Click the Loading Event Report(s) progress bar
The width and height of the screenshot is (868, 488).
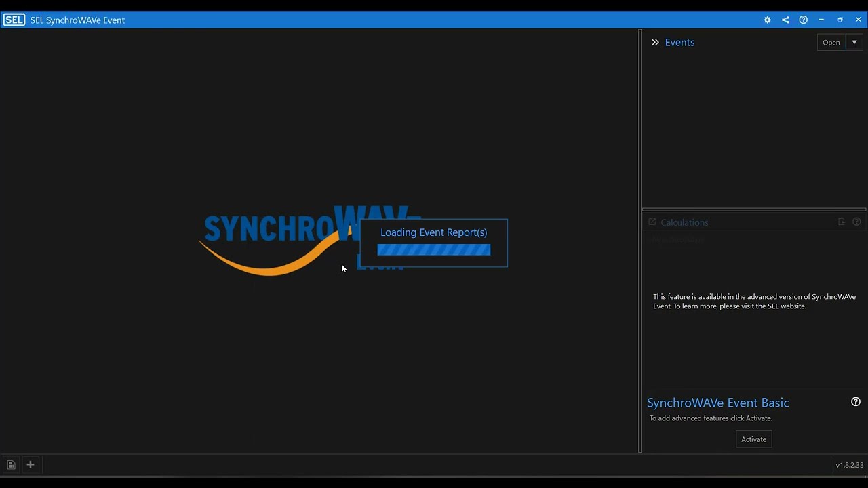coord(434,250)
